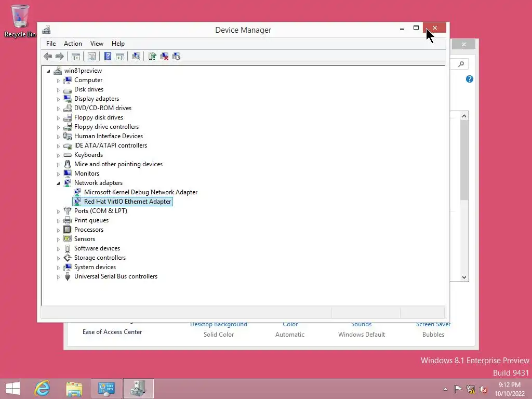This screenshot has width=532, height=399.
Task: Expand Human Interface Devices category
Action: tap(58, 137)
